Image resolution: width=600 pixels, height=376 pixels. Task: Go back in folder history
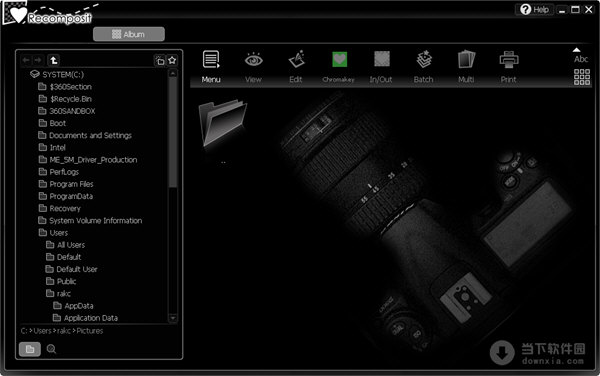click(26, 60)
